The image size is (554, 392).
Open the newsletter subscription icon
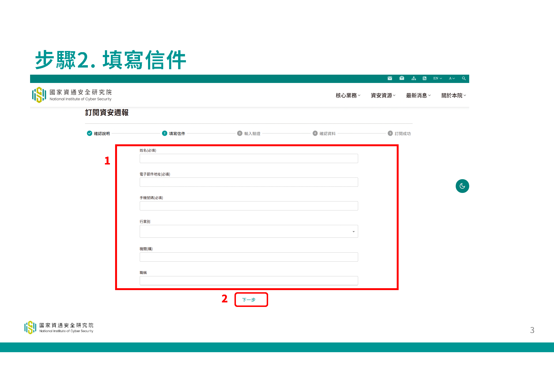[401, 78]
